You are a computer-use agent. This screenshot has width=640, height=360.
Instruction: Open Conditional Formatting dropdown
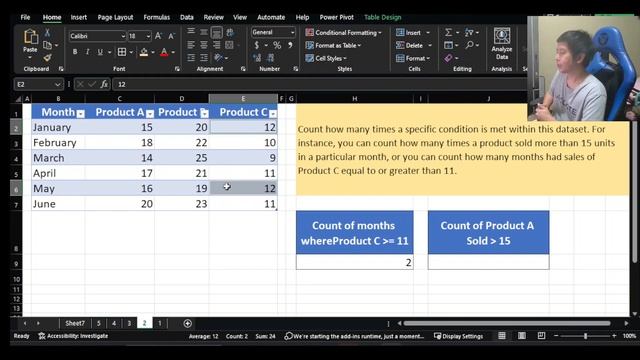click(x=343, y=32)
